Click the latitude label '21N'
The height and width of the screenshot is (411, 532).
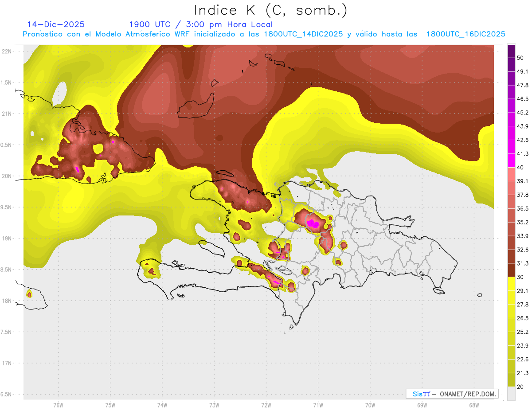(x=7, y=114)
